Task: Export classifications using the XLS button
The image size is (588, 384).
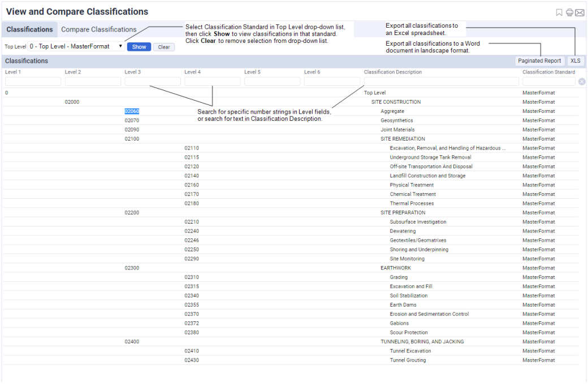Action: pos(576,60)
